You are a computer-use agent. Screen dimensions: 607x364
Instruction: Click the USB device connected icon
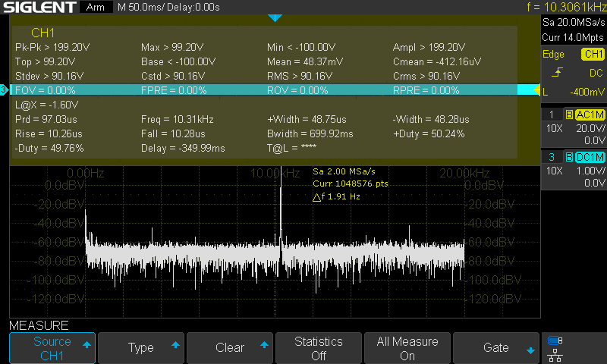[555, 340]
